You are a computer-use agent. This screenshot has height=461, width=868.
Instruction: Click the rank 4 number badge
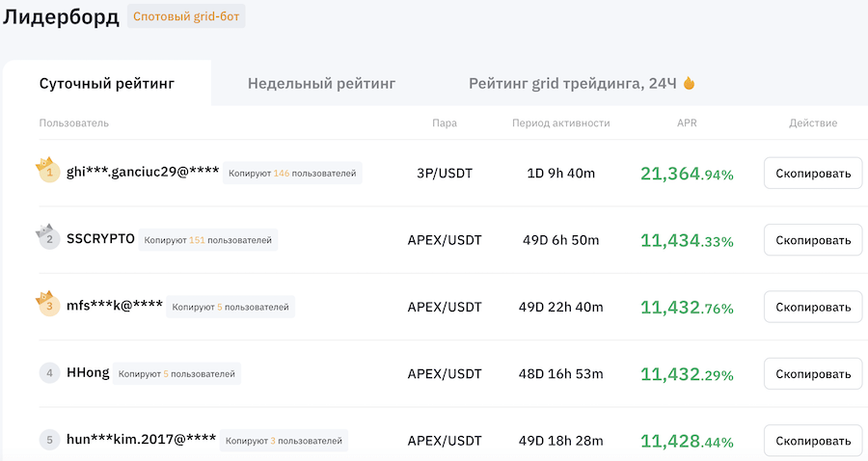pos(49,373)
